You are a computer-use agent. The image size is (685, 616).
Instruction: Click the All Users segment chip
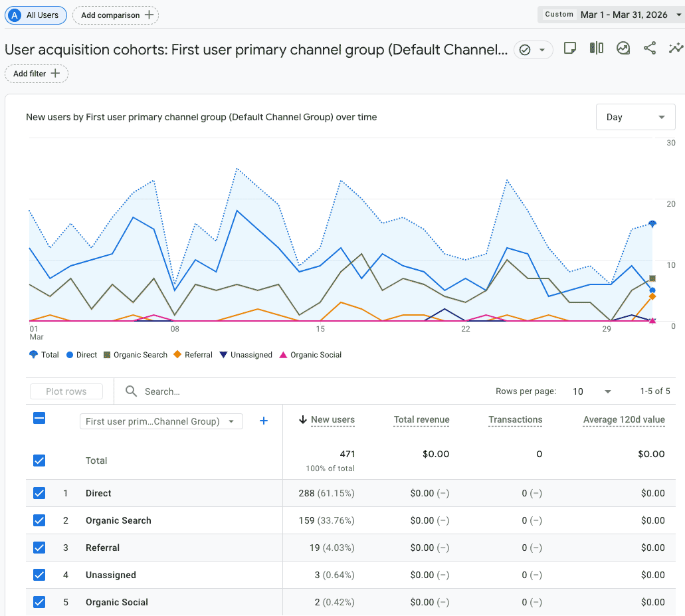36,15
